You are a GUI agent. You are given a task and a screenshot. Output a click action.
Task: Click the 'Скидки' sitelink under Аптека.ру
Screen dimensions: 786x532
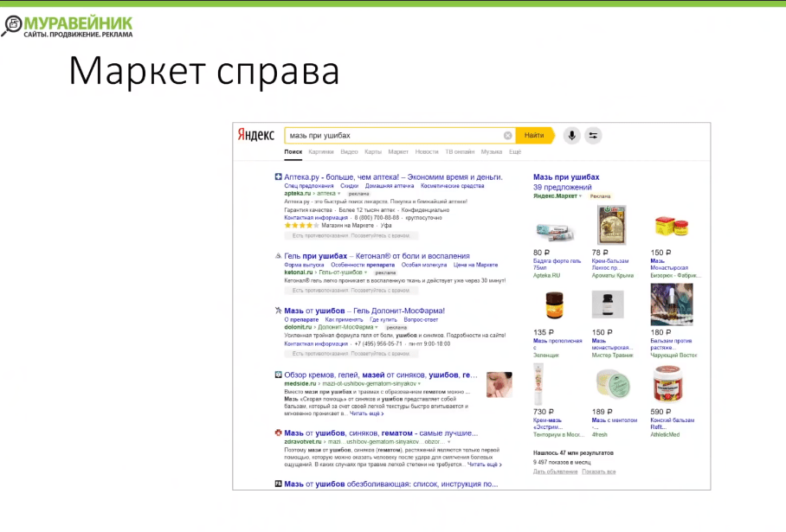click(350, 186)
